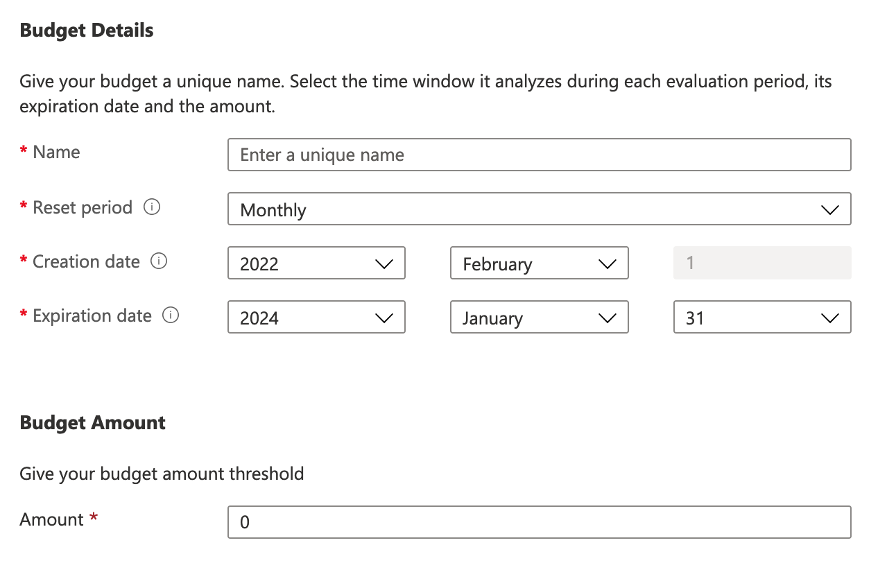Click the Budget Amount heading
This screenshot has width=896, height=588.
click(x=93, y=423)
